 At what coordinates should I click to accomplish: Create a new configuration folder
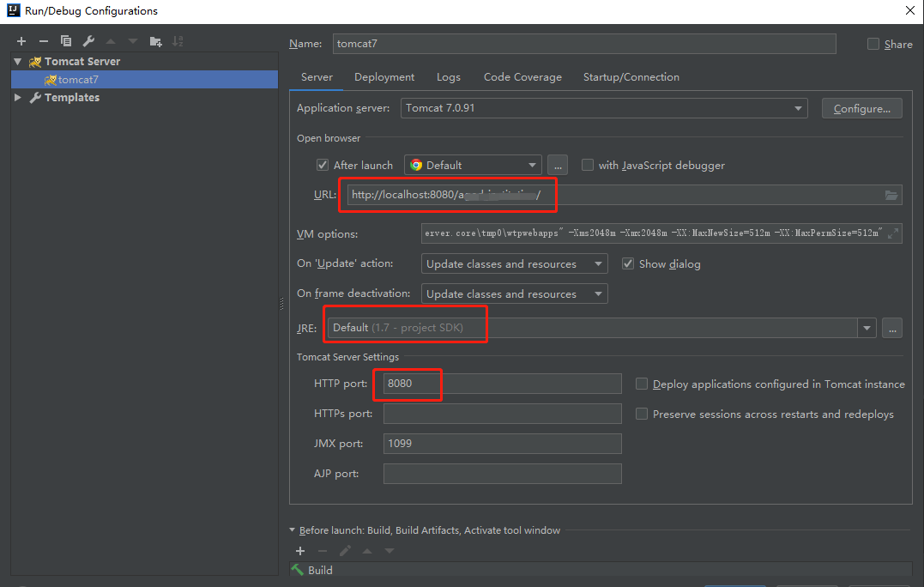click(155, 40)
